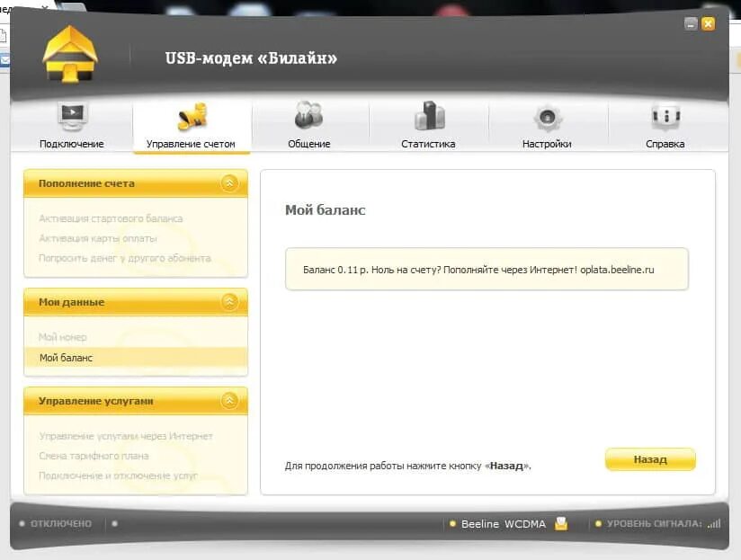This screenshot has height=560, width=741.
Task: Collapse the Управление услугами panel chevron
Action: point(229,401)
